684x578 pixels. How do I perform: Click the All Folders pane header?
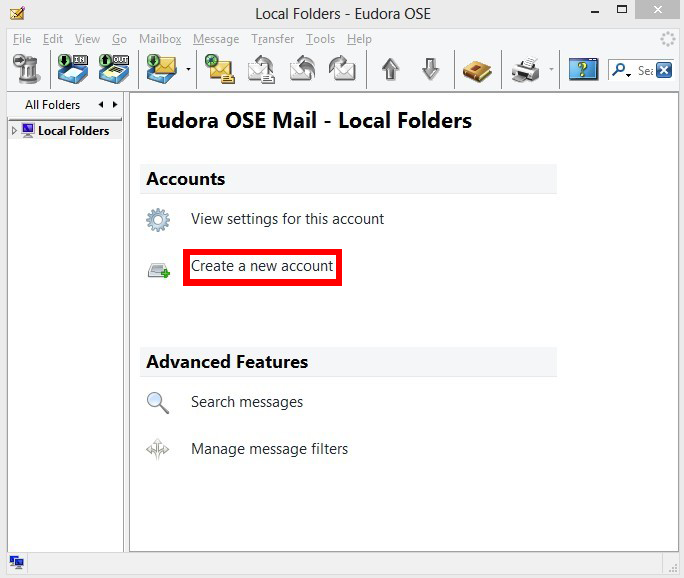coord(52,105)
